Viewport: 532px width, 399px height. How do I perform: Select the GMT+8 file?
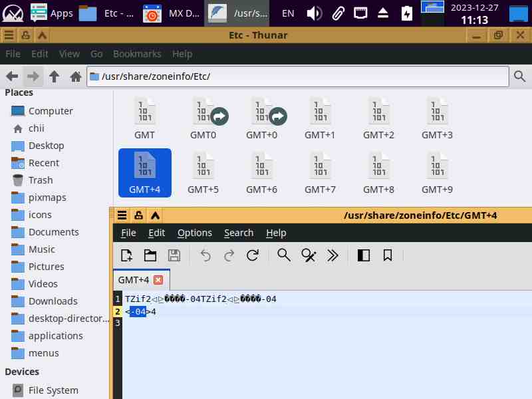[378, 173]
